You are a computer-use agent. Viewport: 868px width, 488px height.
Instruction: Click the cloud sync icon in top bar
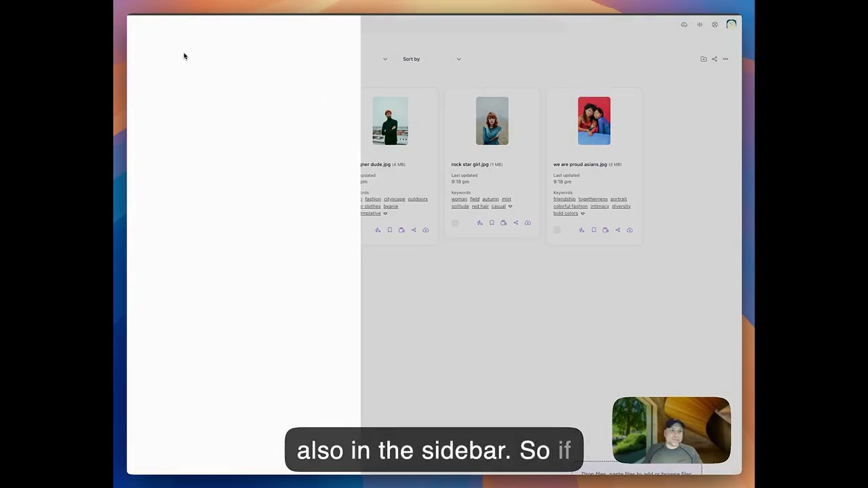coord(684,24)
